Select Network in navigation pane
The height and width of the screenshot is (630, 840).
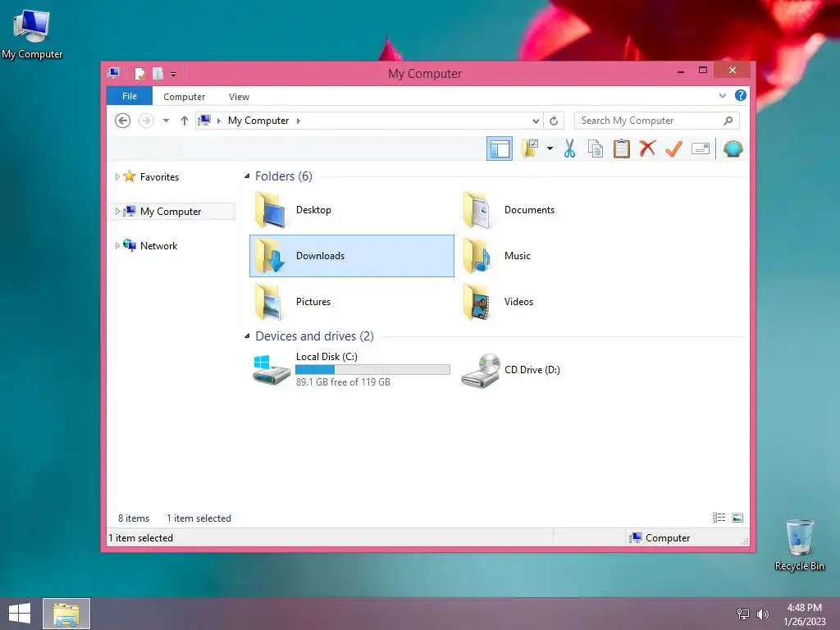click(x=158, y=246)
